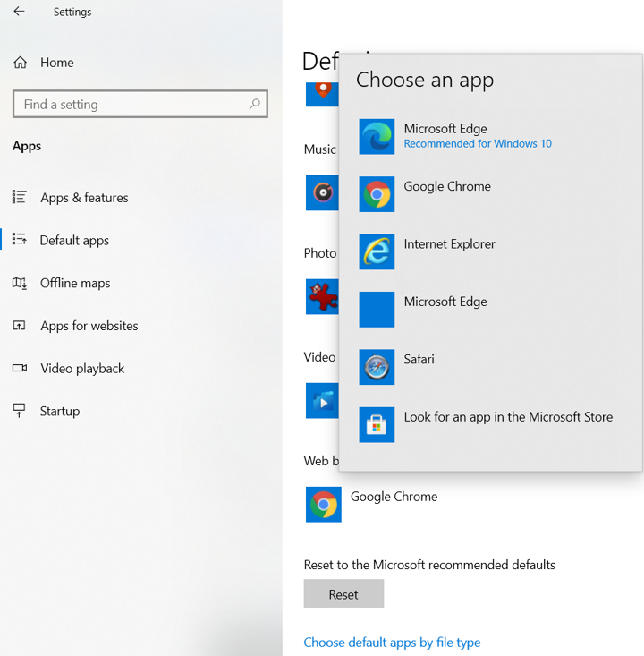Click the Apps & features list icon
644x656 pixels.
20,197
